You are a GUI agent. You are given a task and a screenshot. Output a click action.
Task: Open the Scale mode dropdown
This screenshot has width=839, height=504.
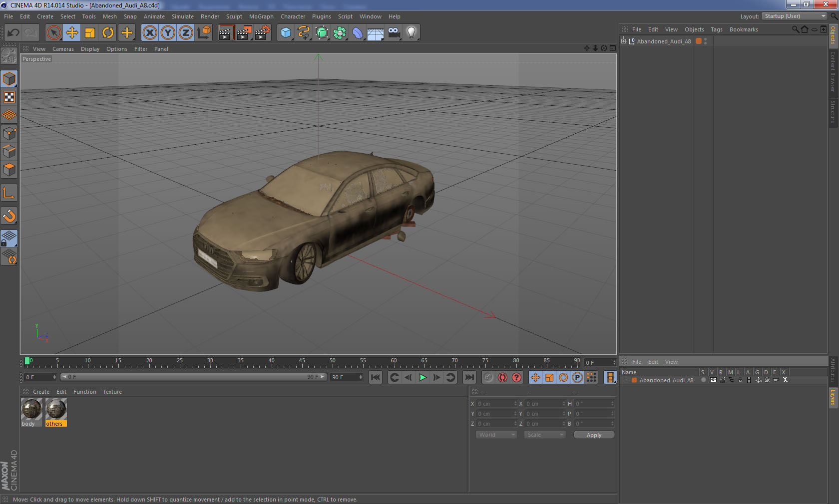545,435
